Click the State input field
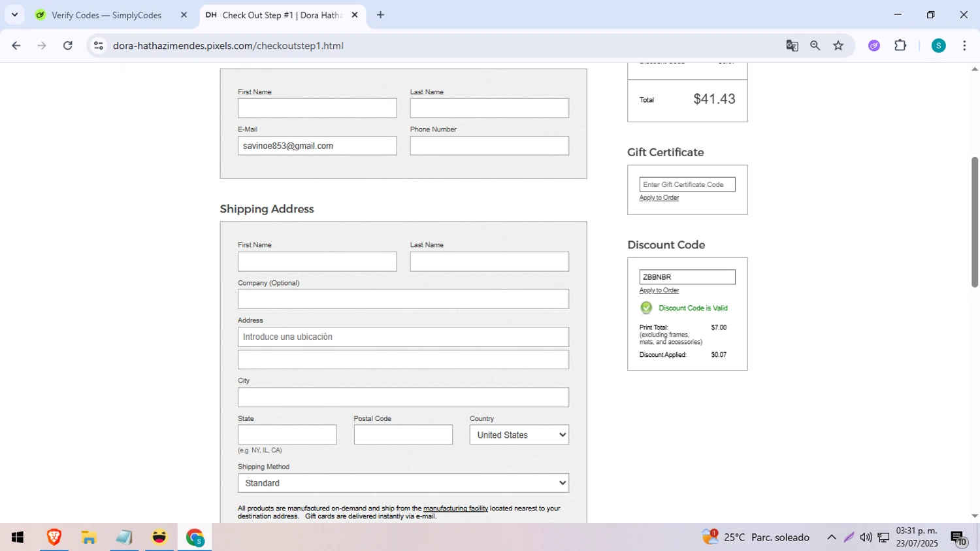980x551 pixels. pyautogui.click(x=287, y=435)
